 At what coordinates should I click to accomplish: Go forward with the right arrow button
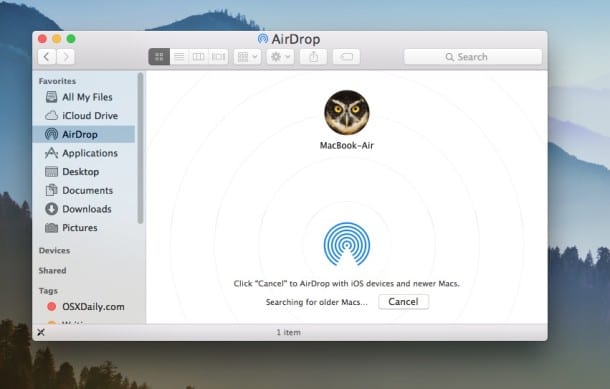66,57
